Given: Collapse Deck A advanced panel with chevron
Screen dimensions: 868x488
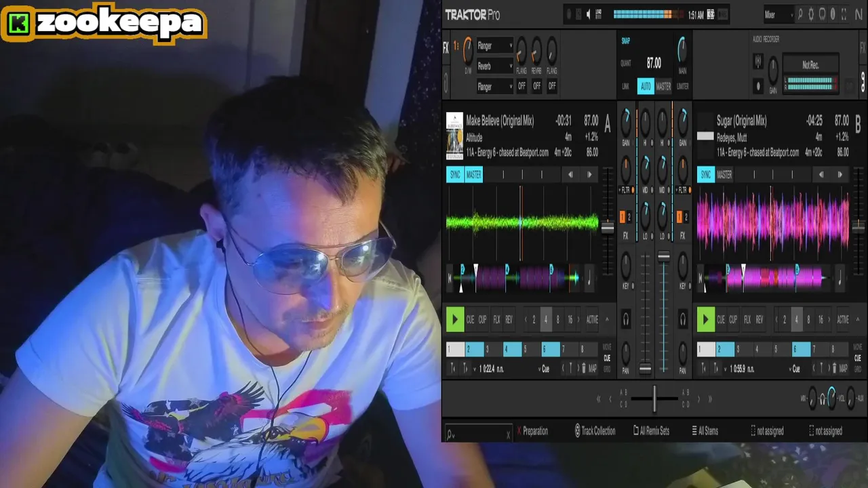Looking at the screenshot, I should (607, 319).
